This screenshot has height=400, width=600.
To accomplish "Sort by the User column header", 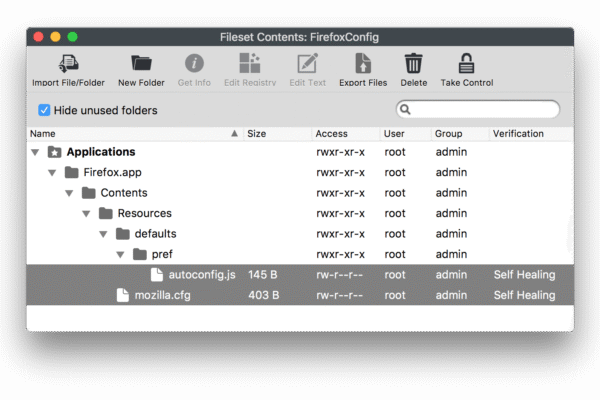I will (406, 134).
